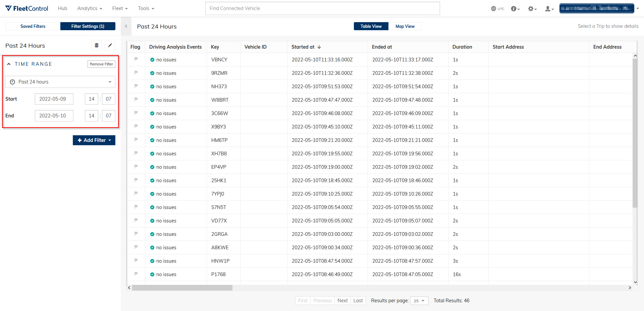
Task: Flag the 7YPJ0 trip row
Action: coord(136,193)
